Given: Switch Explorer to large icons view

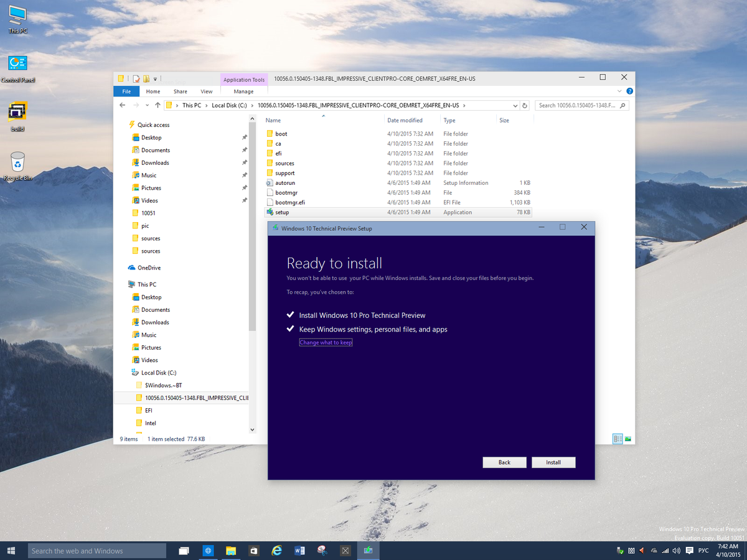Looking at the screenshot, I should (628, 439).
